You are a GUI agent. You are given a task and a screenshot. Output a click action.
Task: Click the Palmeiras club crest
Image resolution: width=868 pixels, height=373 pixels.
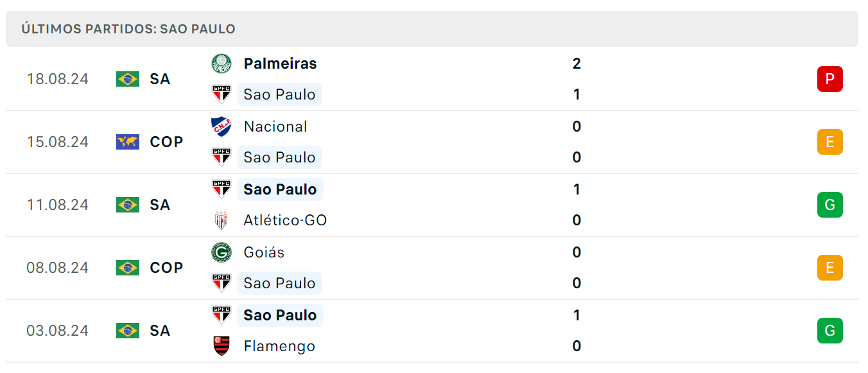click(x=221, y=64)
